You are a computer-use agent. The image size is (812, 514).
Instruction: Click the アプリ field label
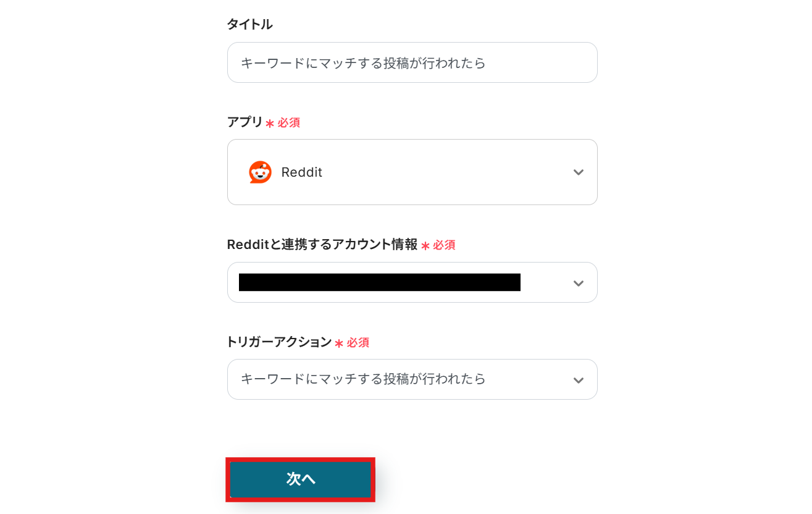(x=245, y=122)
